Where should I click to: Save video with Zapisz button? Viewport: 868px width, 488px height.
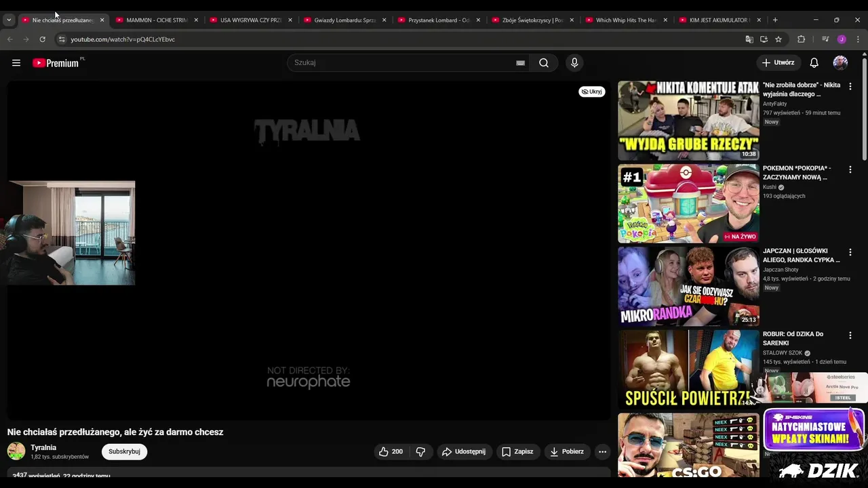517,451
